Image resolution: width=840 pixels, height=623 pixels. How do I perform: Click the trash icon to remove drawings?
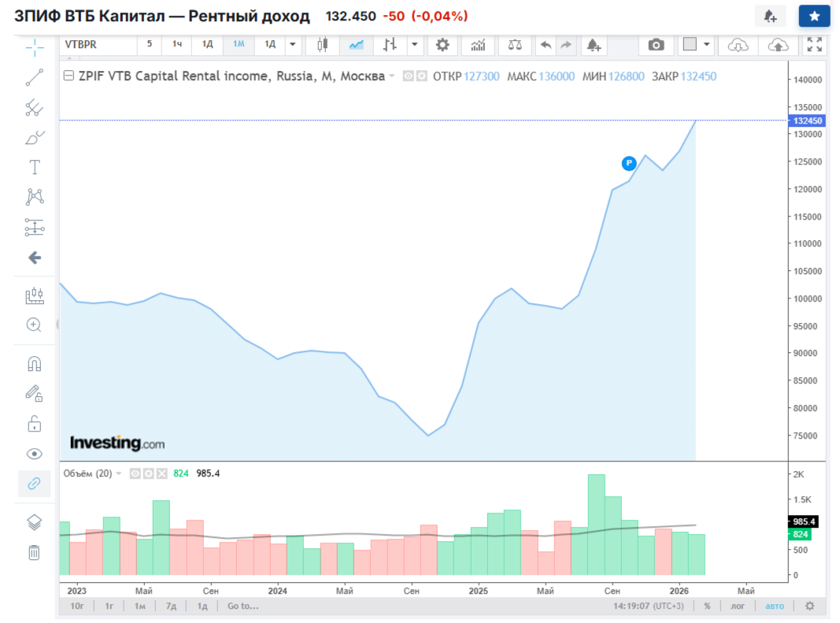tap(35, 552)
